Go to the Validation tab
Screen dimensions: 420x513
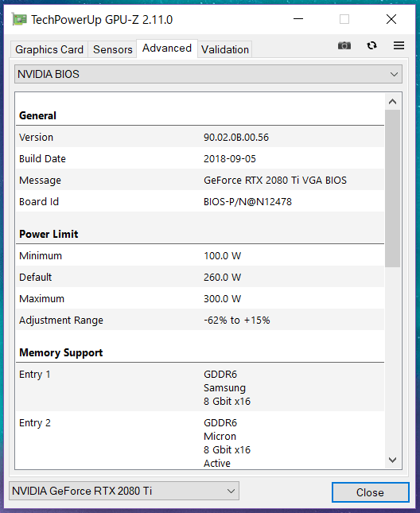[x=225, y=49]
